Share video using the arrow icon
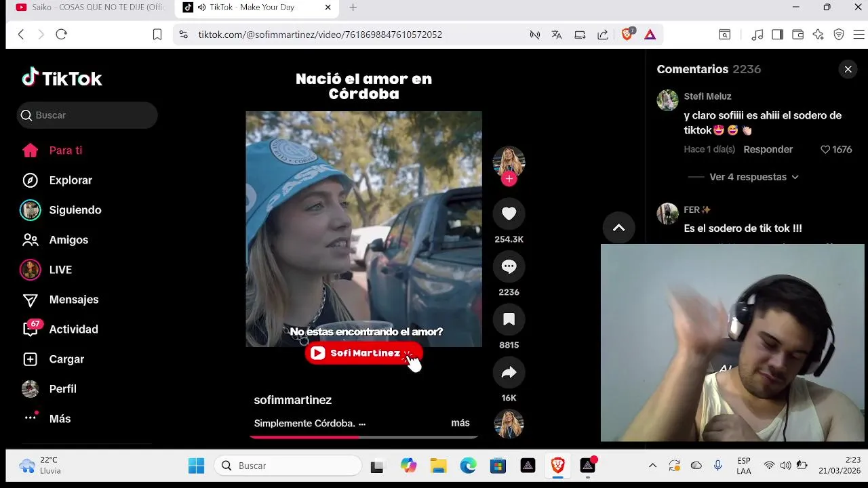868x488 pixels. point(509,372)
